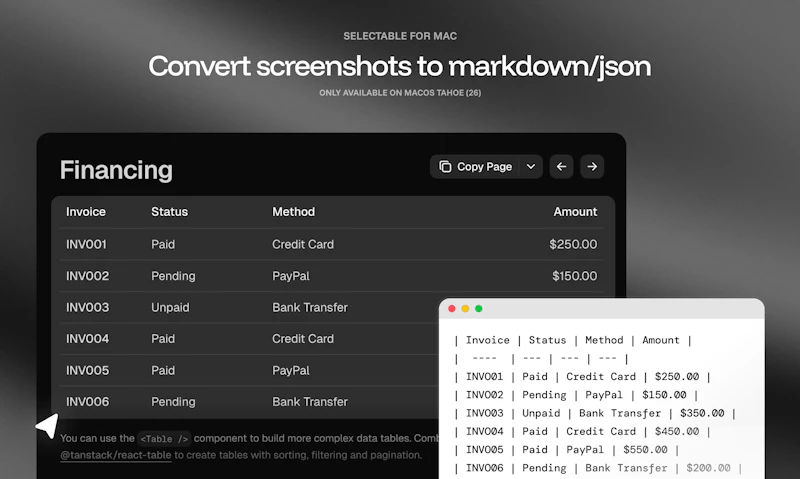Click PayPal method in INV005 table row
Screen dimensions: 800x479
(x=291, y=370)
